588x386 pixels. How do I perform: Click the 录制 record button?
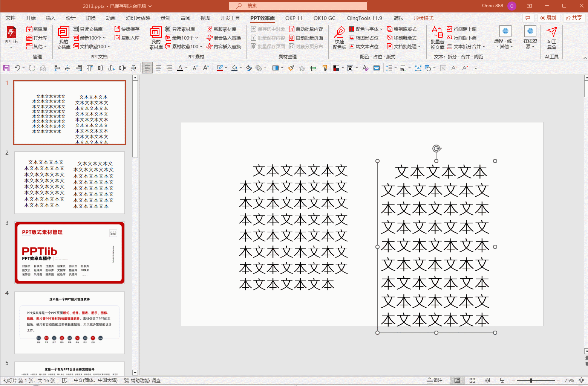click(548, 18)
